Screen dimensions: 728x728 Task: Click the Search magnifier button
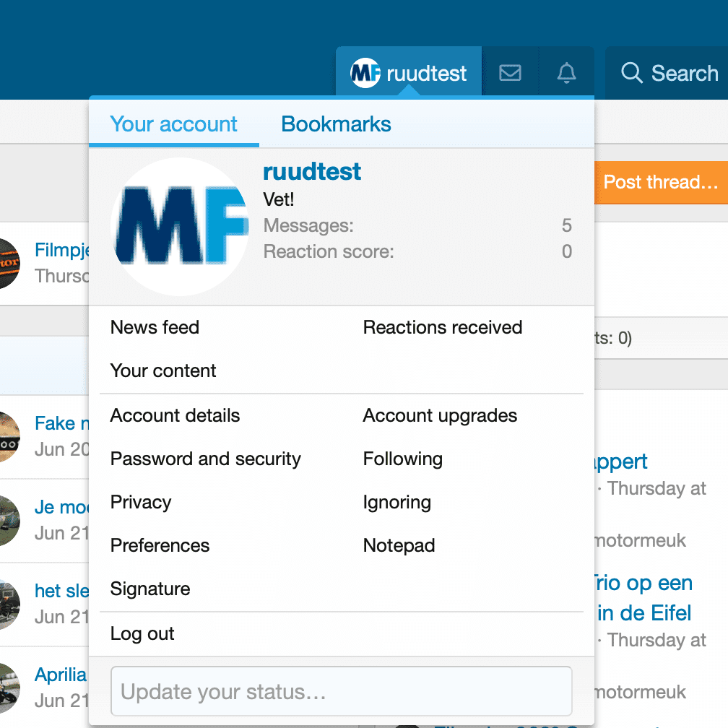coord(669,73)
